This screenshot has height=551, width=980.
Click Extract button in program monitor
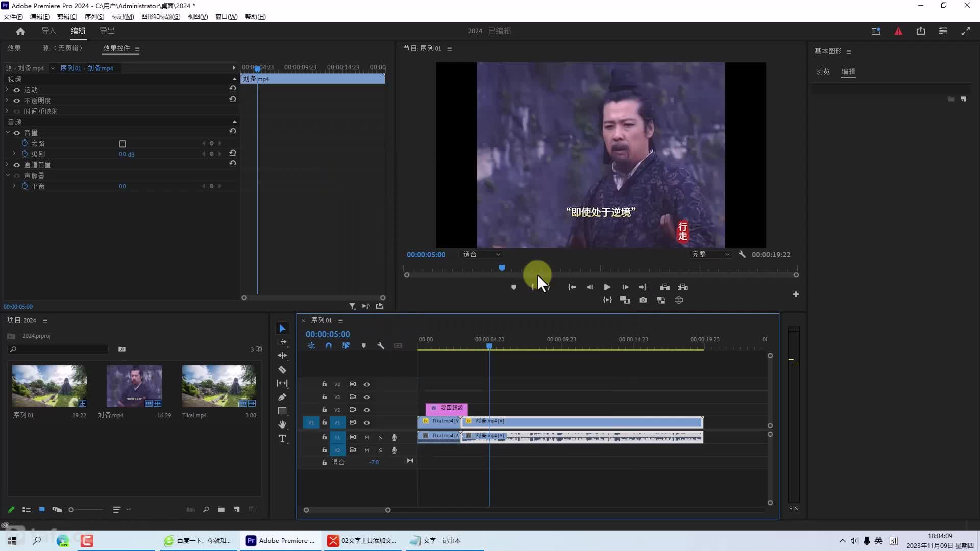[683, 287]
